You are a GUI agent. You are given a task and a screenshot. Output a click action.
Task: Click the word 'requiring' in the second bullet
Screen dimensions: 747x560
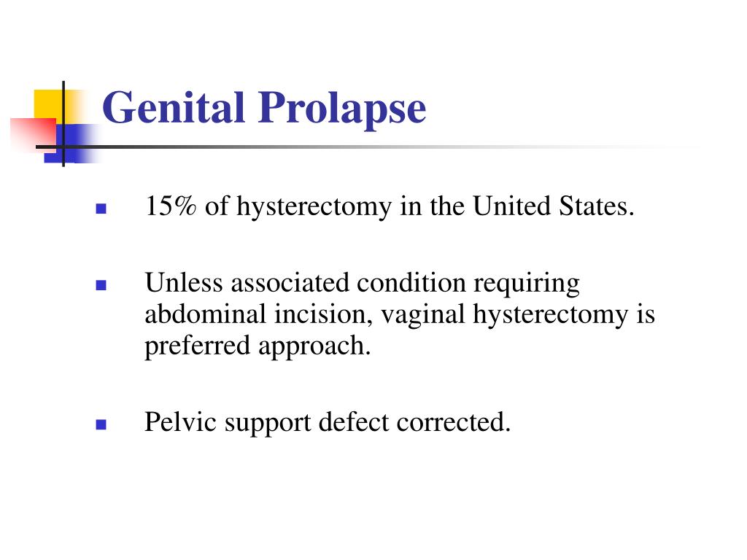click(x=527, y=285)
